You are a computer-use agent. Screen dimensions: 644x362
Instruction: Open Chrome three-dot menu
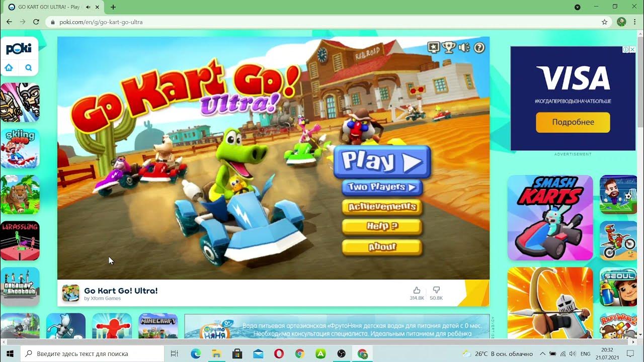(x=635, y=22)
